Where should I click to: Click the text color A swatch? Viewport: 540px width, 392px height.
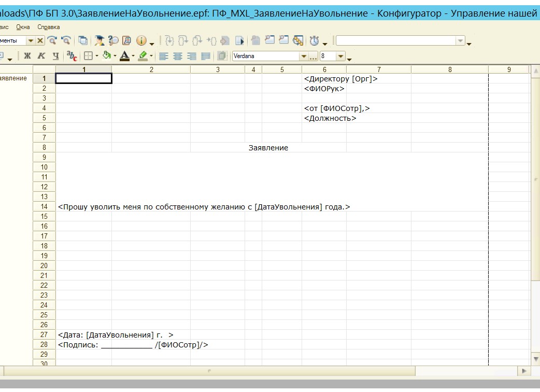124,55
